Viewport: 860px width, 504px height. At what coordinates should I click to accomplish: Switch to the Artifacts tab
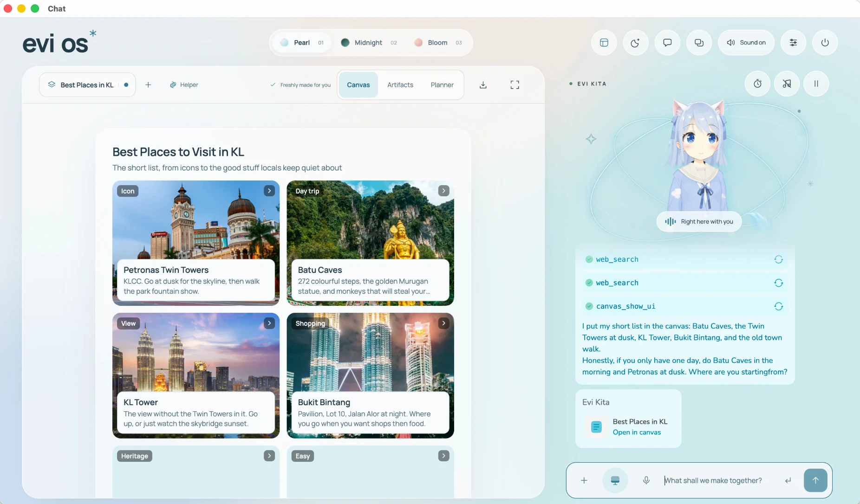pyautogui.click(x=400, y=85)
